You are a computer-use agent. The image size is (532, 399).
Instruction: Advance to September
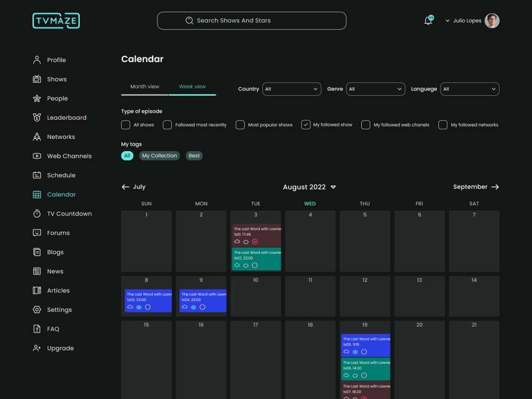point(476,187)
